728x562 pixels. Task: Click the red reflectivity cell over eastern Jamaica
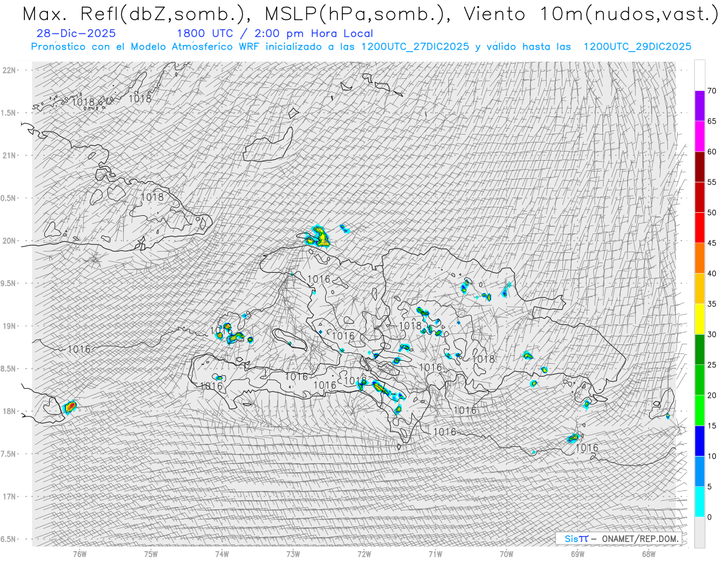click(70, 406)
